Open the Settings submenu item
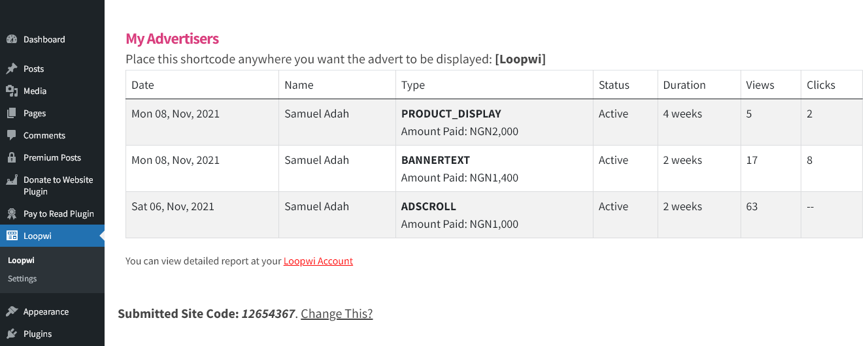This screenshot has height=346, width=868. click(22, 279)
